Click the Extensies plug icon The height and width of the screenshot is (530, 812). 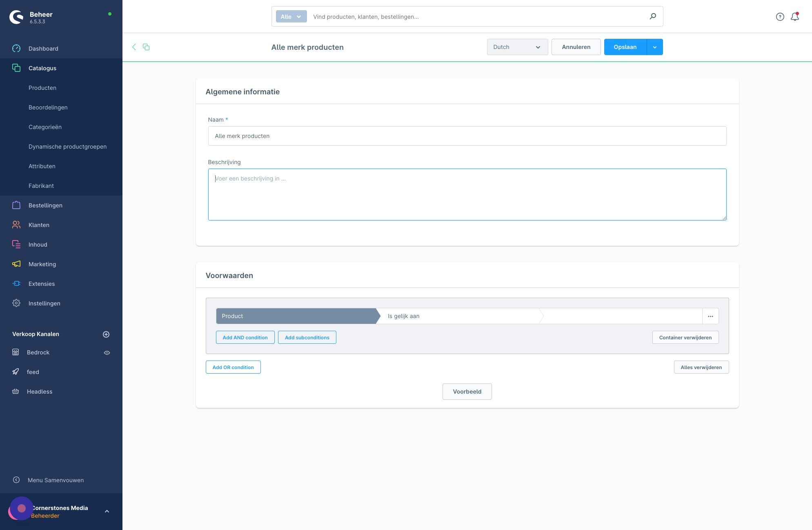pyautogui.click(x=16, y=284)
